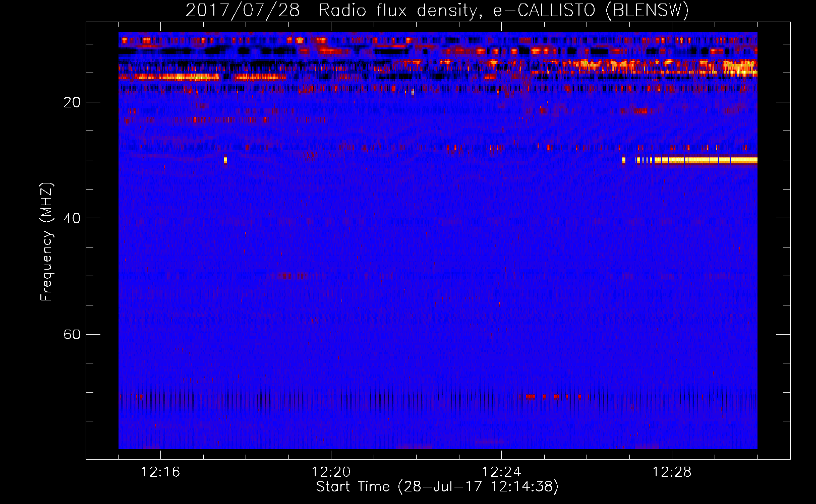Viewport: 816px width, 504px height.
Task: Click 'Radio flux density' in the title
Action: (x=398, y=11)
